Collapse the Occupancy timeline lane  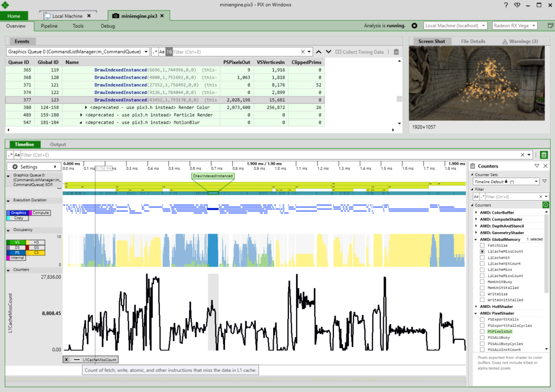(x=8, y=230)
